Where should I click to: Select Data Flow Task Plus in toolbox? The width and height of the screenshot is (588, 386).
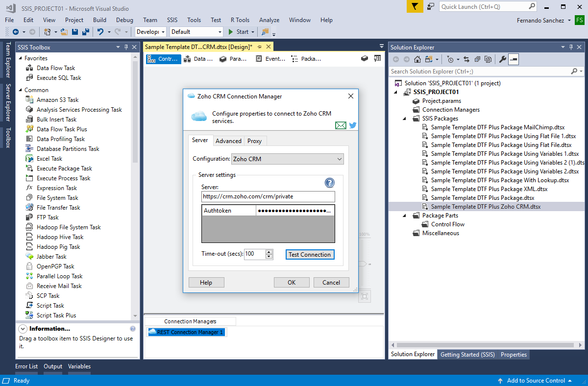[62, 129]
